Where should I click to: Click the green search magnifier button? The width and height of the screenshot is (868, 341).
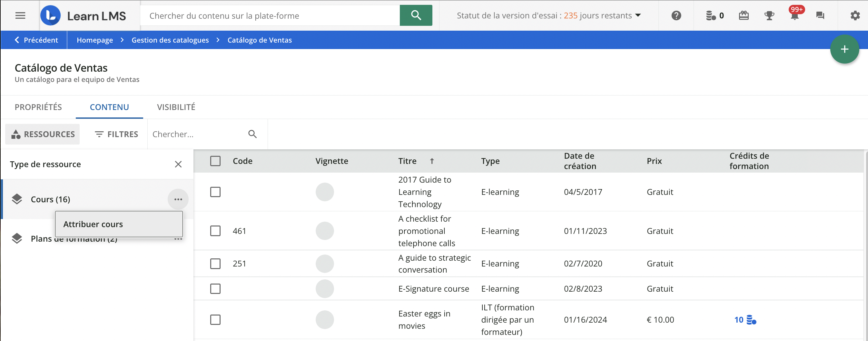pyautogui.click(x=416, y=15)
